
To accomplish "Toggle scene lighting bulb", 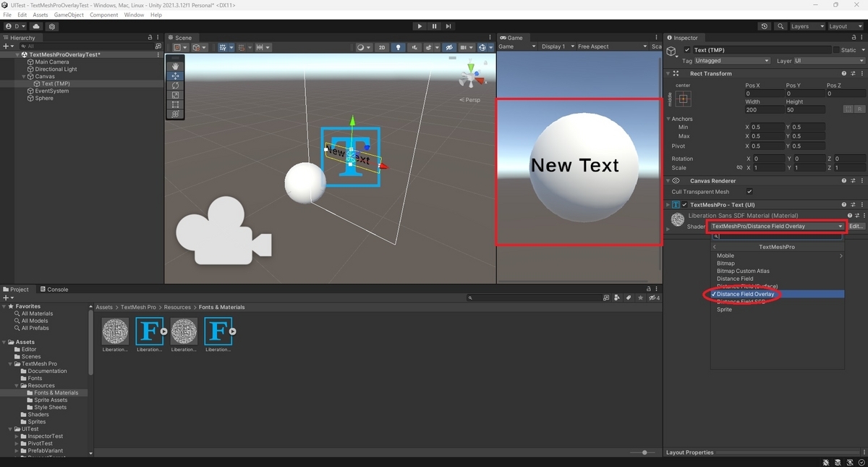I will pos(398,47).
